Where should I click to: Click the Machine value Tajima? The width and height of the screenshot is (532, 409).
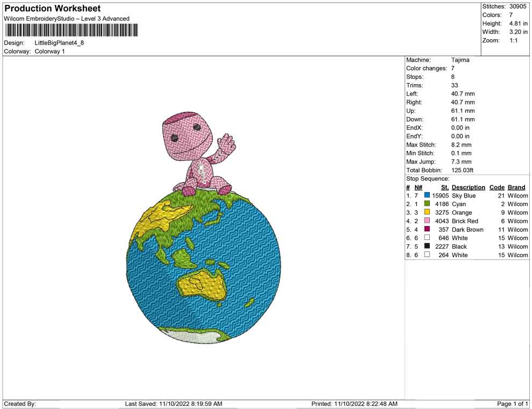[x=460, y=60]
